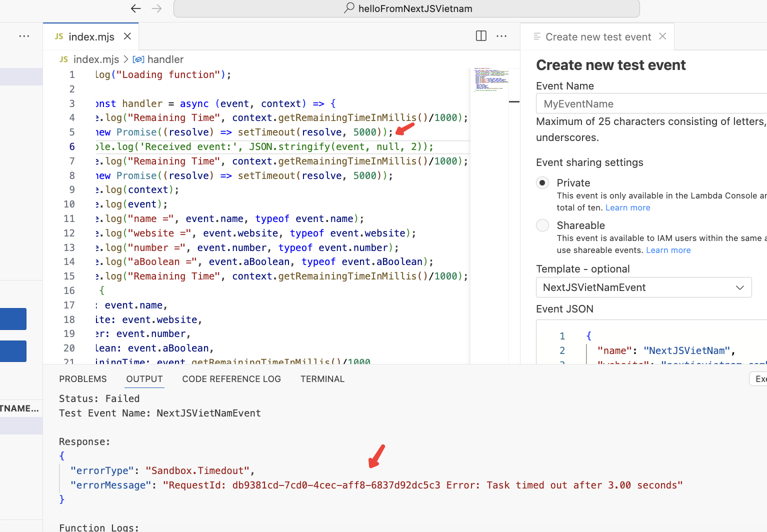The height and width of the screenshot is (532, 767).
Task: Open the Template dropdown showing NextJSVietNamEvent
Action: 643,287
